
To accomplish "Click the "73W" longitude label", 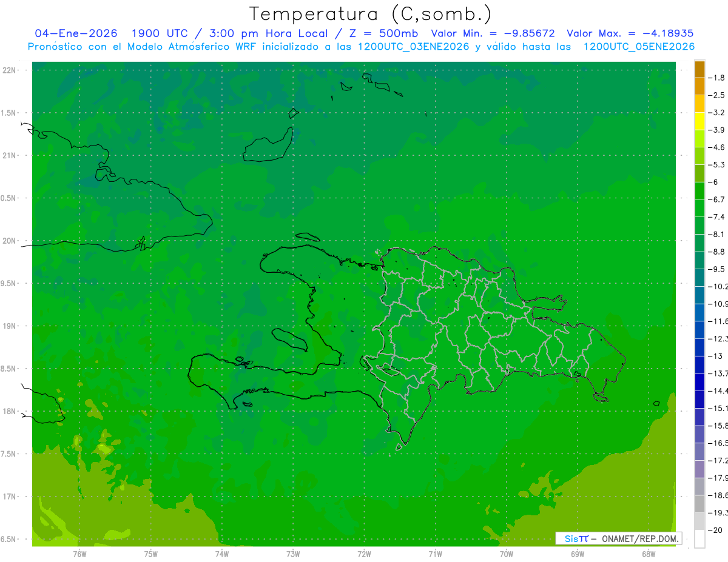I will click(x=293, y=554).
